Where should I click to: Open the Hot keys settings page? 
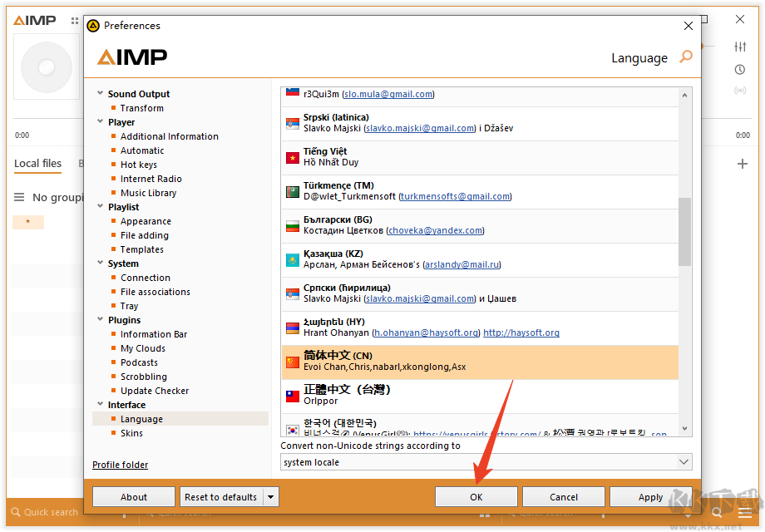click(138, 165)
